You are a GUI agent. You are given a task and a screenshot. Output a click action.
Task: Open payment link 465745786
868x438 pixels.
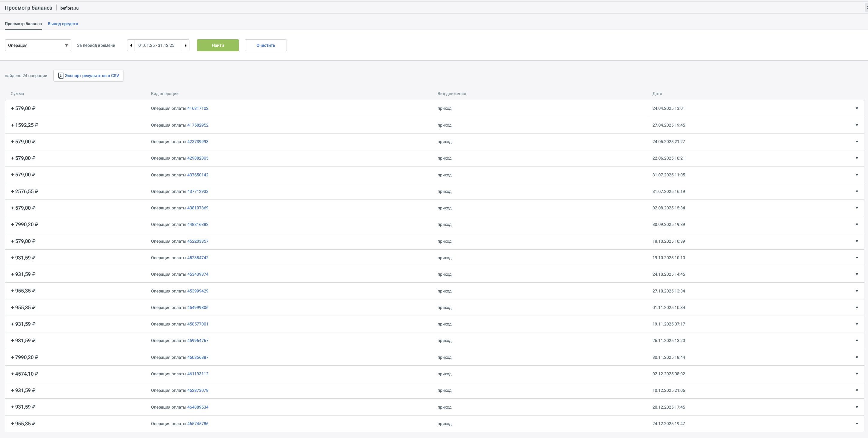(x=198, y=424)
